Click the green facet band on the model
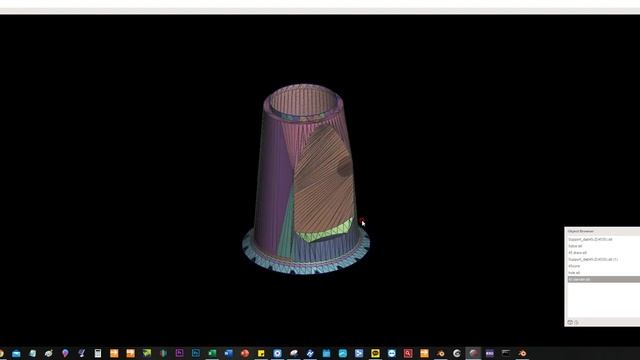 [326, 233]
